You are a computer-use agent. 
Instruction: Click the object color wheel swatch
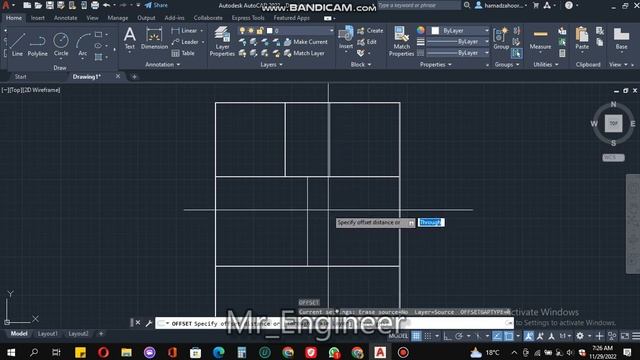[421, 30]
